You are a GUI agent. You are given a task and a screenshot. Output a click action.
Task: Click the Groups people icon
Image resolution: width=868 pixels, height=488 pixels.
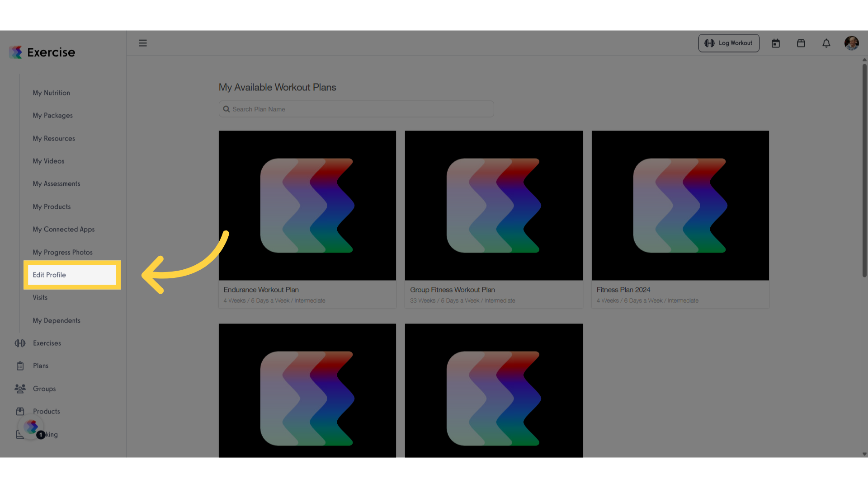tap(20, 389)
